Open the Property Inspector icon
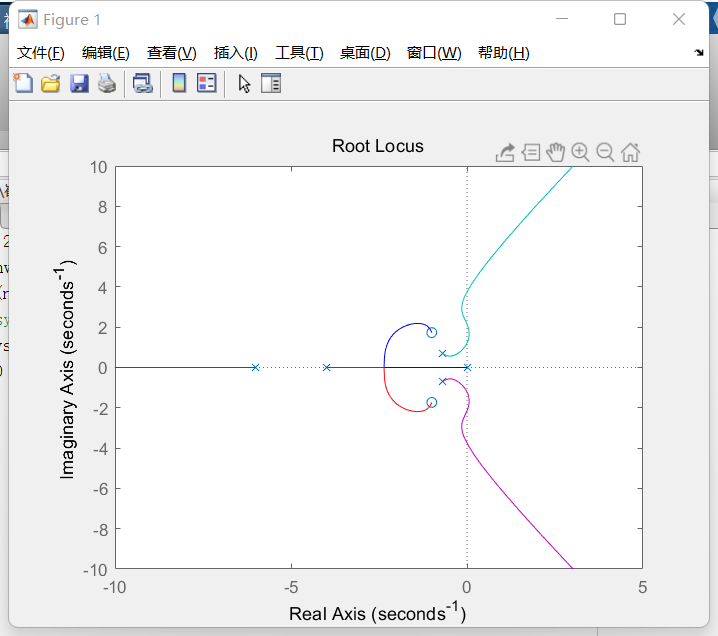 click(x=271, y=83)
